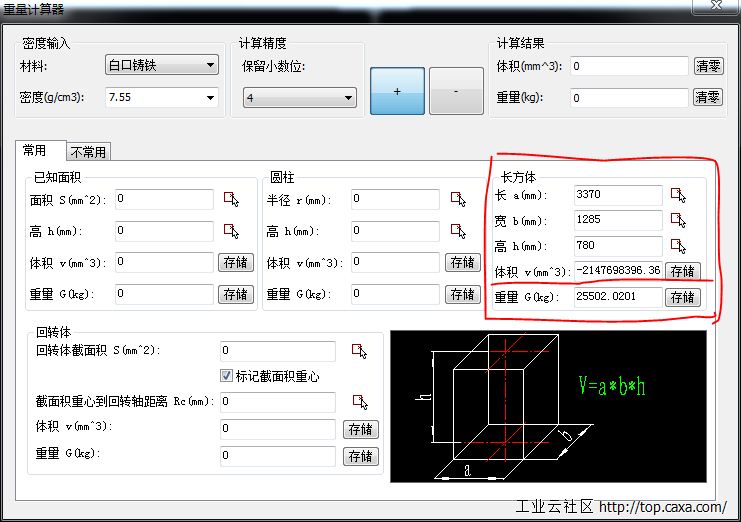Viewport: 741px width, 522px height.
Task: Click 清零 next to the 重量 result
Action: 707,97
